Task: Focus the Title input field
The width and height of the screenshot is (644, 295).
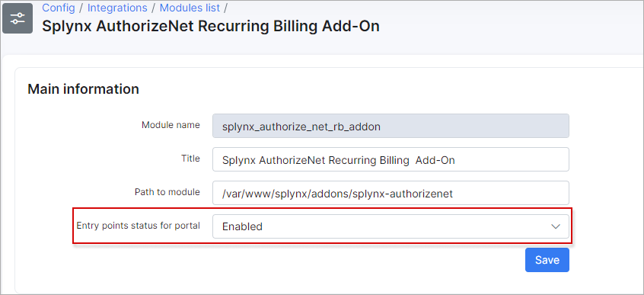Action: pos(391,159)
